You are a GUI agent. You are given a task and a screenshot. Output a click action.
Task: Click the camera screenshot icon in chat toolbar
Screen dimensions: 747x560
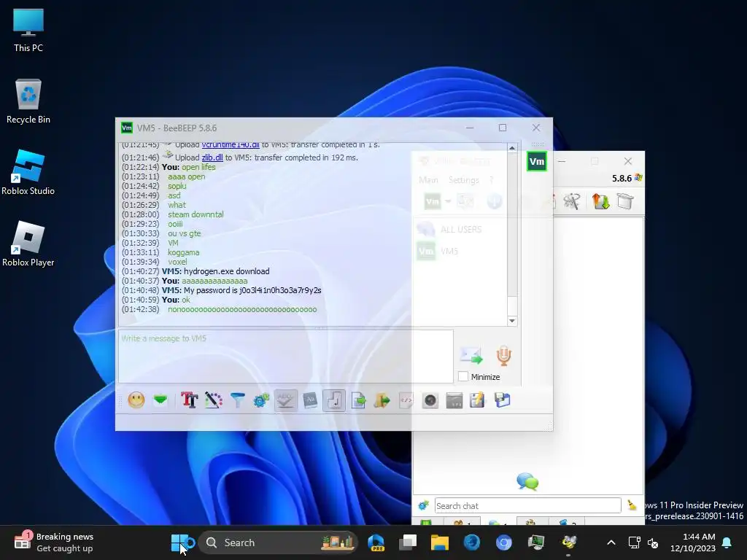(430, 400)
